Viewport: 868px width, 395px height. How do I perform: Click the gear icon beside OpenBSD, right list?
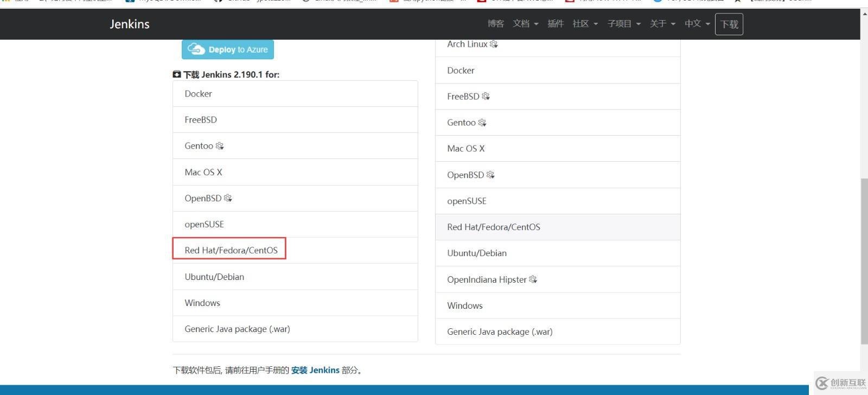[490, 175]
